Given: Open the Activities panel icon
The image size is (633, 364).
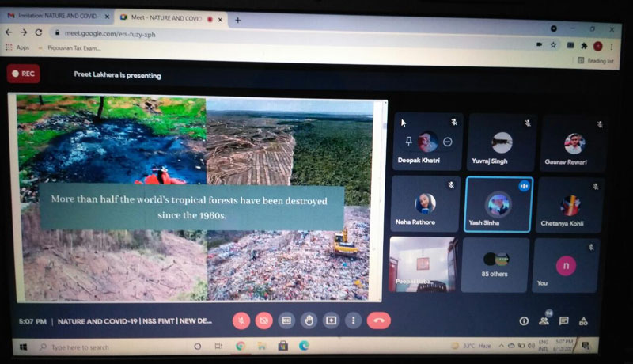Looking at the screenshot, I should point(584,320).
